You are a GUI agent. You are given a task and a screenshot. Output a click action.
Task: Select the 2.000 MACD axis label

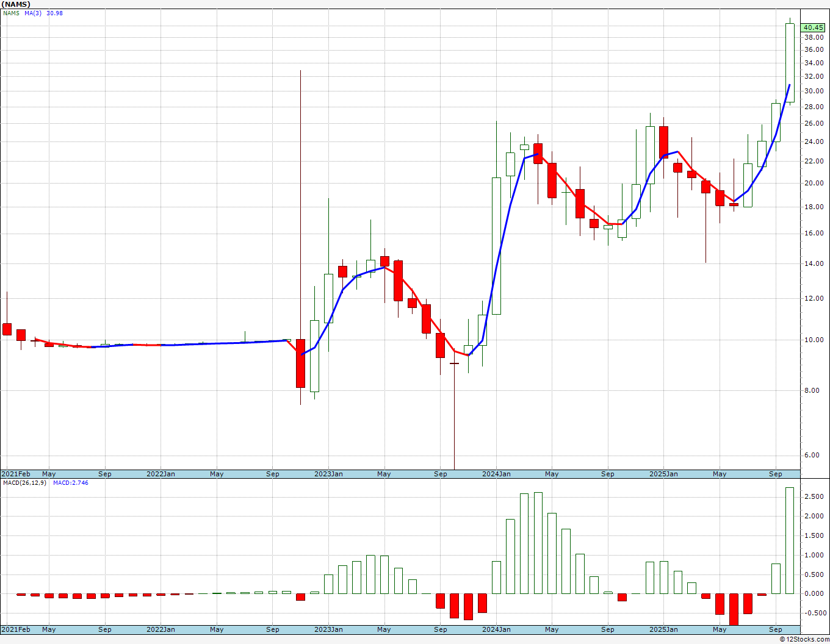(x=815, y=517)
